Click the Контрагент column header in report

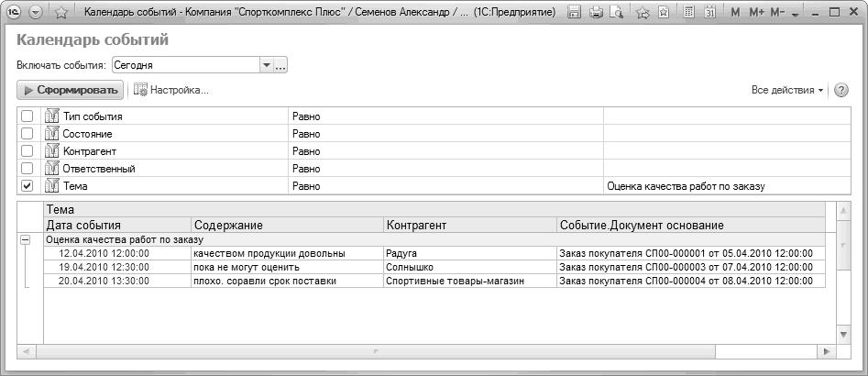tap(470, 226)
